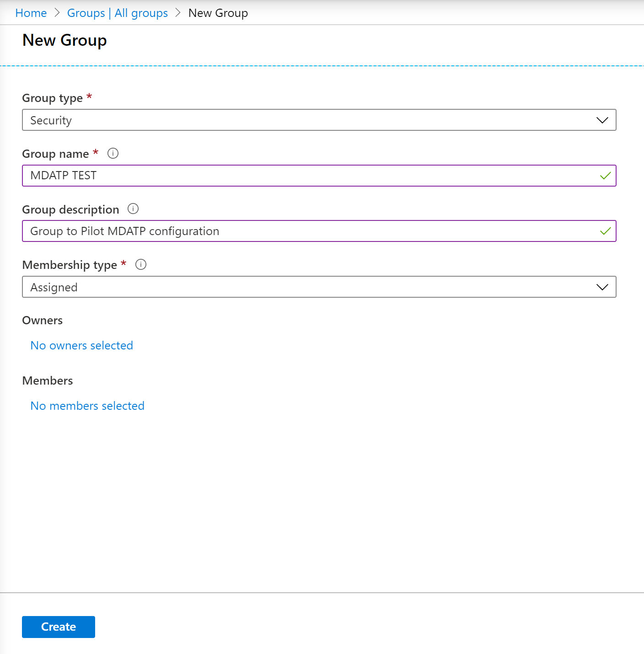Click the Group name info icon
This screenshot has height=654, width=644.
point(113,153)
